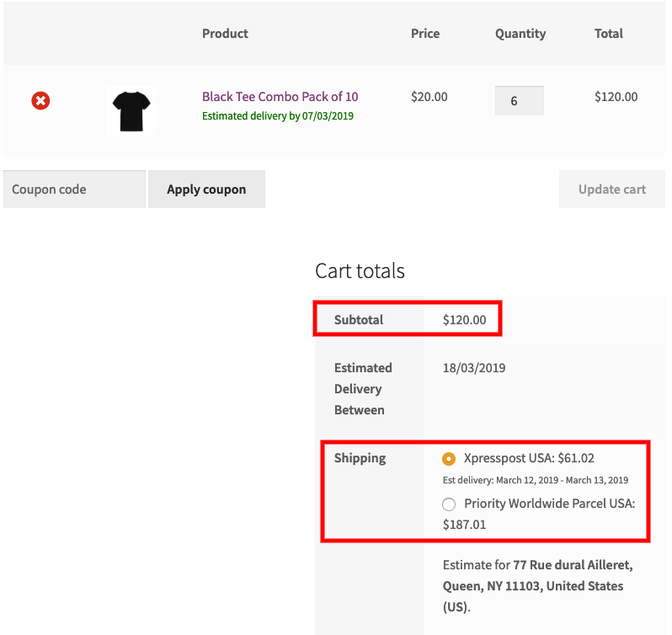This screenshot has width=672, height=635.
Task: Focus the Coupon code input field
Action: click(x=74, y=189)
